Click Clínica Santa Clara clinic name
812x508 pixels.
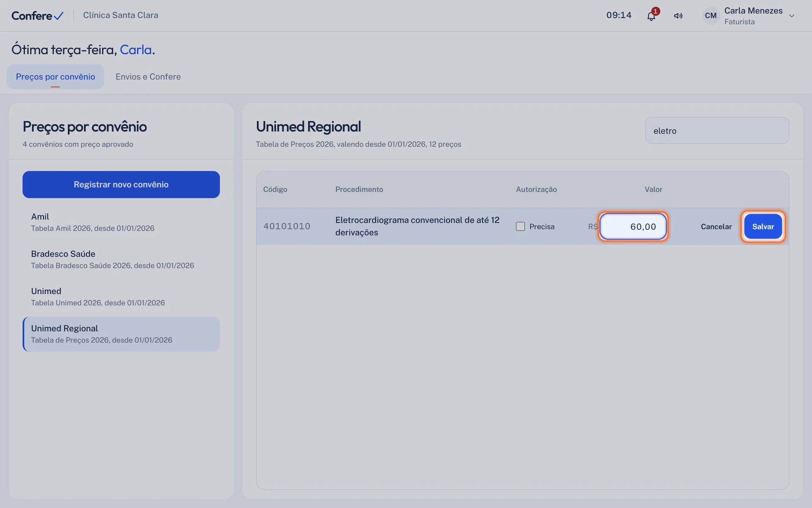coord(121,15)
